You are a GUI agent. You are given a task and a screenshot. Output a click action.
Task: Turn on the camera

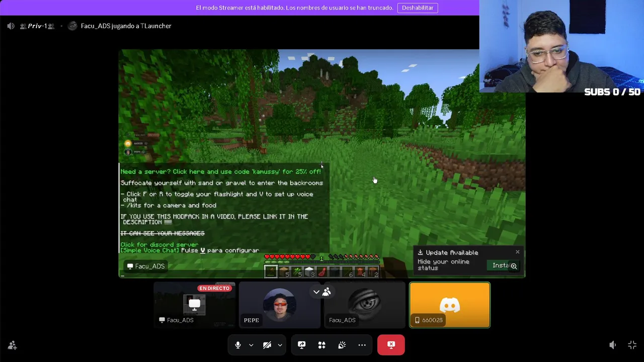pos(267,345)
